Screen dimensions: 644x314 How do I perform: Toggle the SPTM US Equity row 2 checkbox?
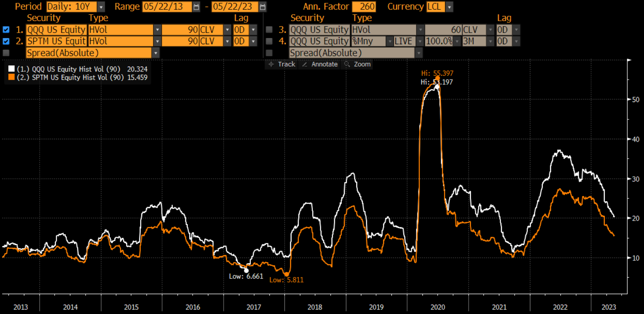(x=5, y=41)
